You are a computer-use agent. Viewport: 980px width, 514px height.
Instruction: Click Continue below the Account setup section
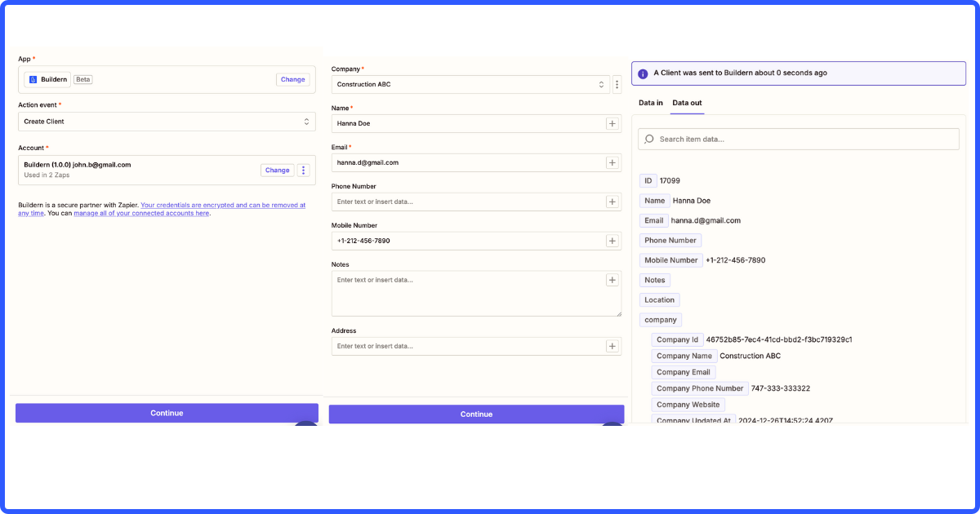tap(167, 413)
